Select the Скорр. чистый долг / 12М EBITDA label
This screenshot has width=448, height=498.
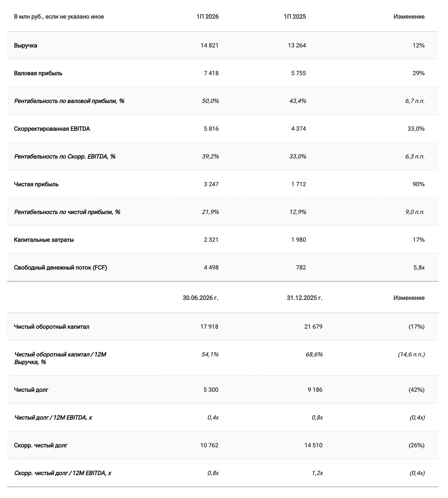pos(63,473)
